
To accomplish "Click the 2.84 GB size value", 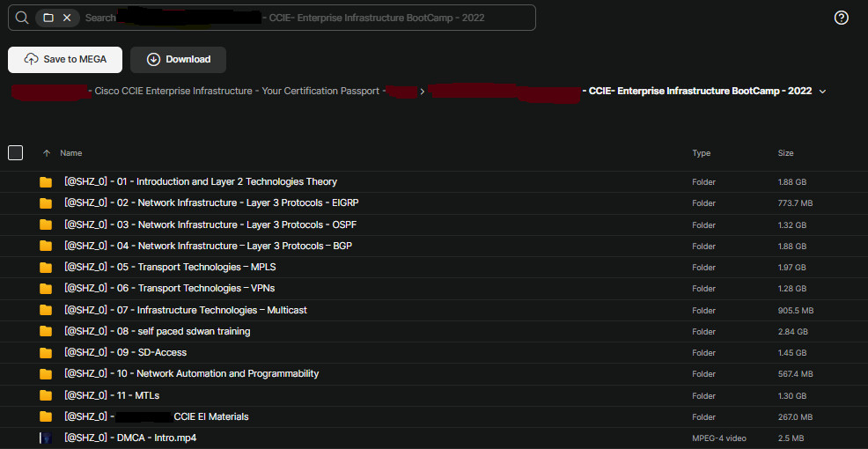I will coord(792,332).
